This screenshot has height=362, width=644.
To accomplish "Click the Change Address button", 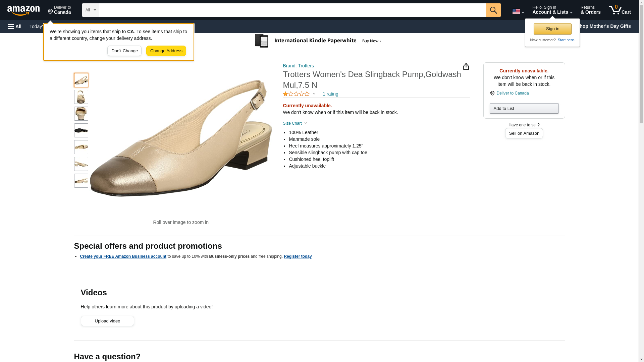I will click(x=166, y=51).
